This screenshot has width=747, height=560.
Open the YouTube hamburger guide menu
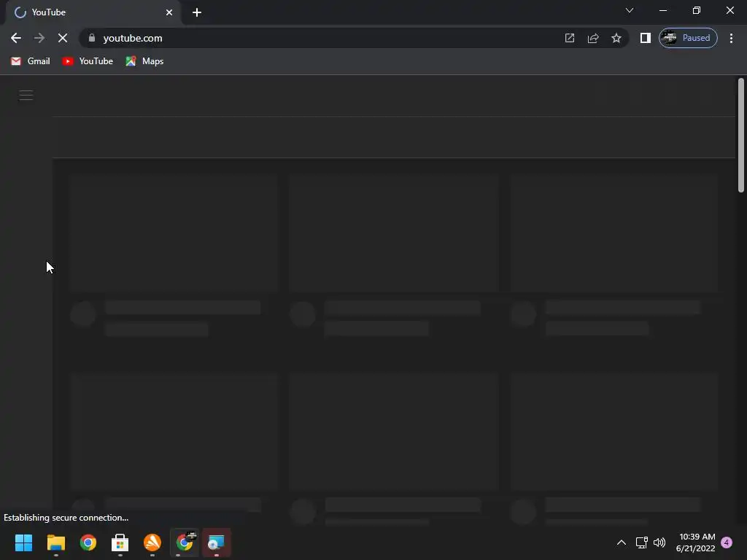tap(26, 96)
